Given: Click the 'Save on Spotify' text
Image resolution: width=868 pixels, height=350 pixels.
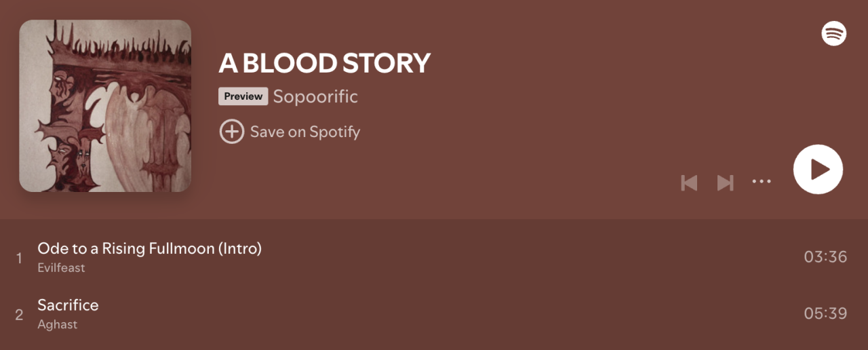Looking at the screenshot, I should (x=304, y=132).
